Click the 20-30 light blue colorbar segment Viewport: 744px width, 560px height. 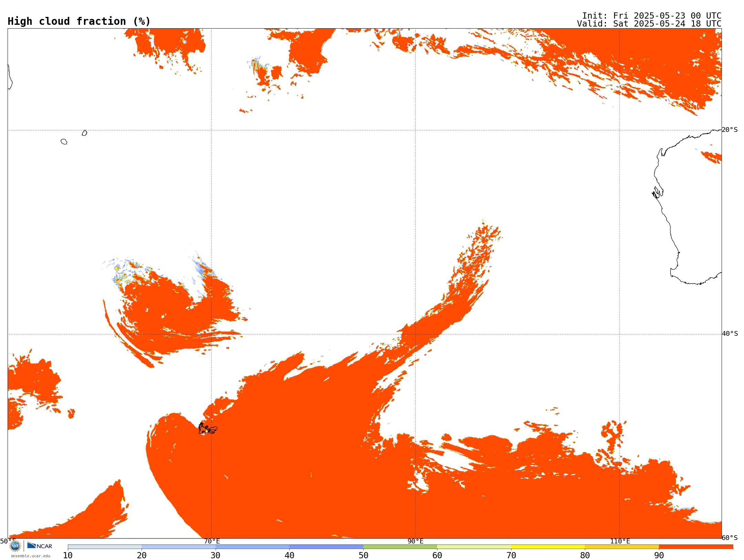[178, 547]
